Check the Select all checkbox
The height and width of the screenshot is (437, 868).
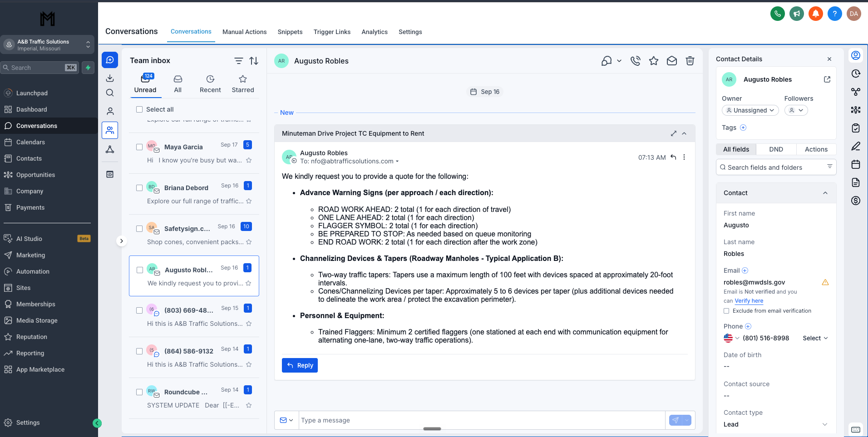pyautogui.click(x=139, y=109)
